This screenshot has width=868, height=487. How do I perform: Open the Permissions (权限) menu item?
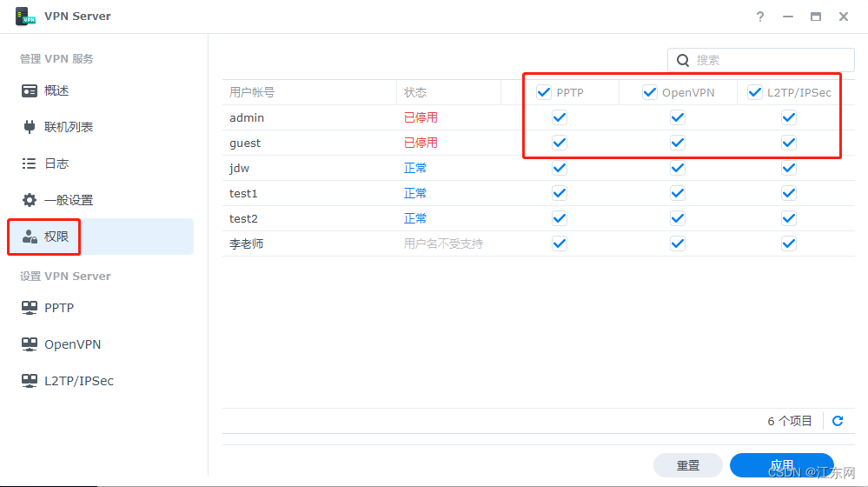[56, 237]
